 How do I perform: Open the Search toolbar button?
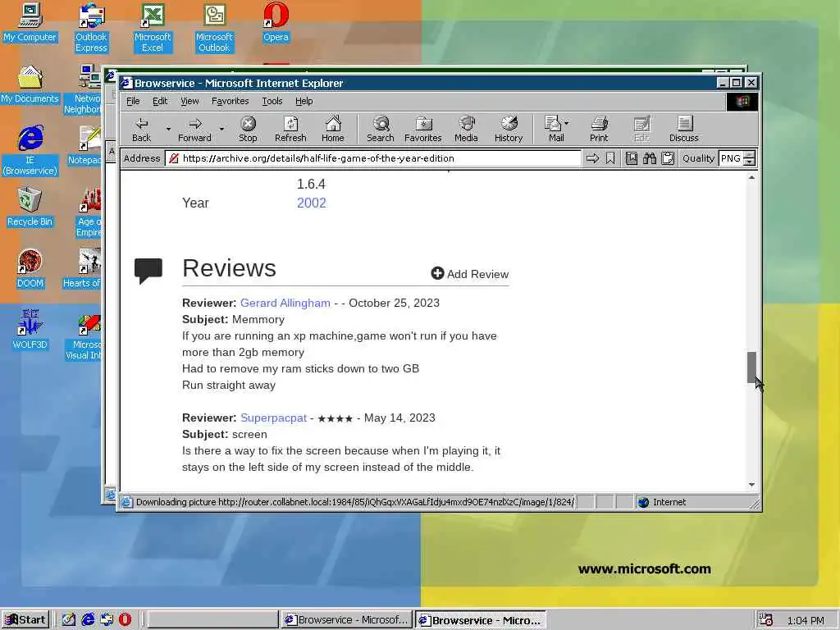click(x=381, y=130)
